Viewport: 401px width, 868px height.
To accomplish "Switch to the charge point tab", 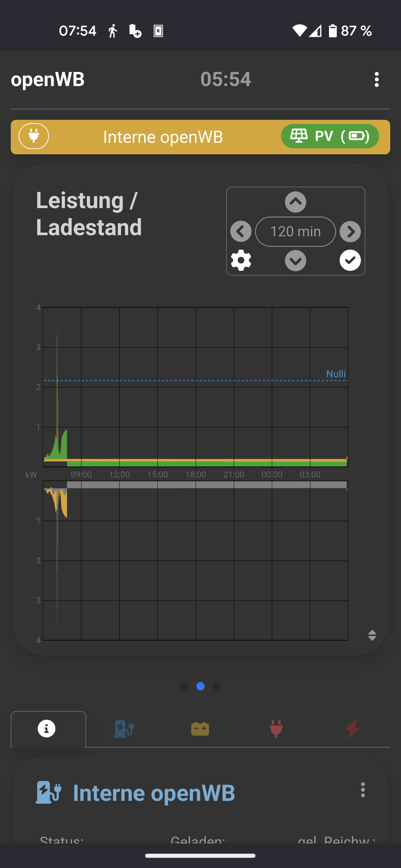I will [x=124, y=729].
